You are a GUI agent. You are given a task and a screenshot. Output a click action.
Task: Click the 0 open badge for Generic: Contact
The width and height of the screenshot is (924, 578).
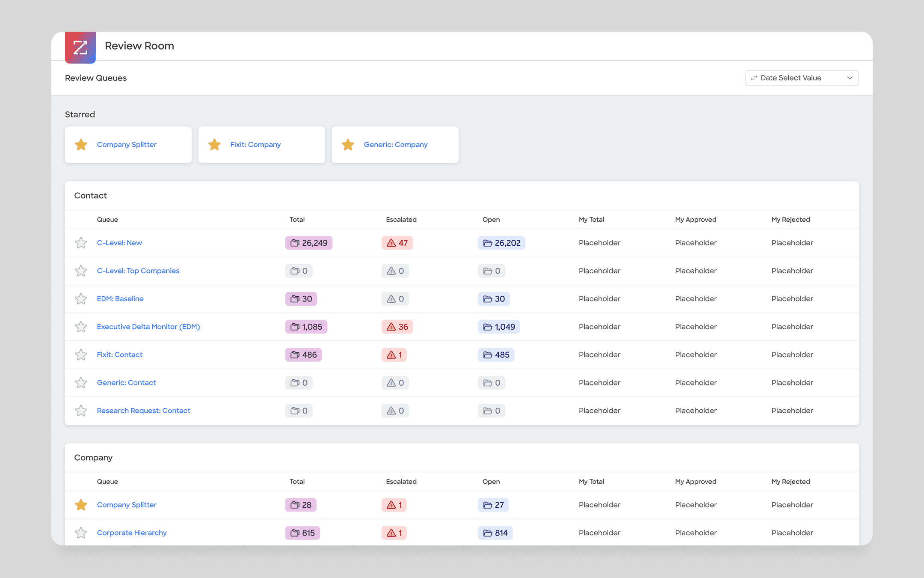point(492,383)
